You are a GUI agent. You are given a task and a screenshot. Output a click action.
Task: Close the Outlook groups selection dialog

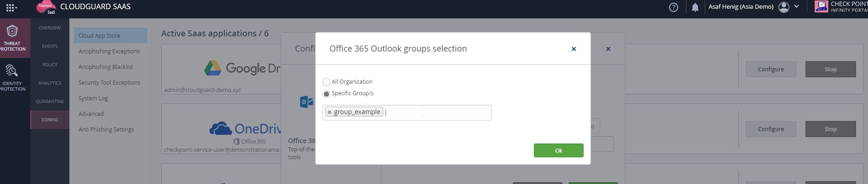(x=573, y=49)
